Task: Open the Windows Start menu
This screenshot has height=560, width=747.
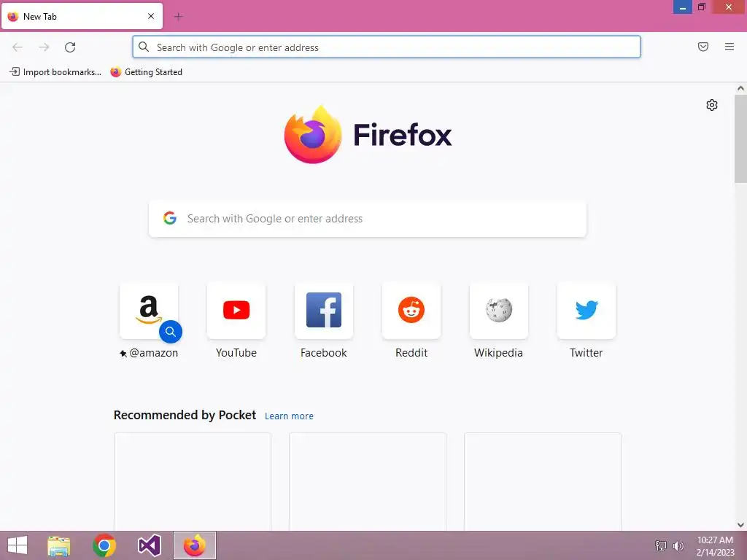Action: 18,545
